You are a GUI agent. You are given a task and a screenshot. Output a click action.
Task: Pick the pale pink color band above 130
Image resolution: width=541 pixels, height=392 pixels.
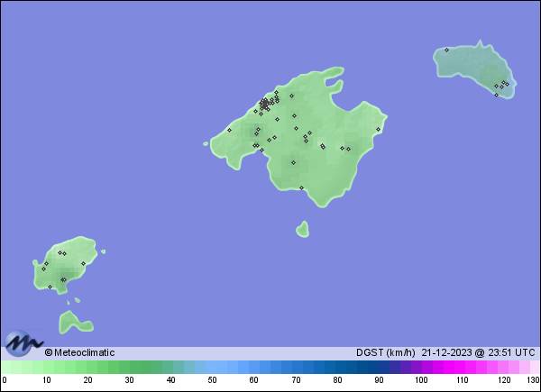(x=535, y=367)
